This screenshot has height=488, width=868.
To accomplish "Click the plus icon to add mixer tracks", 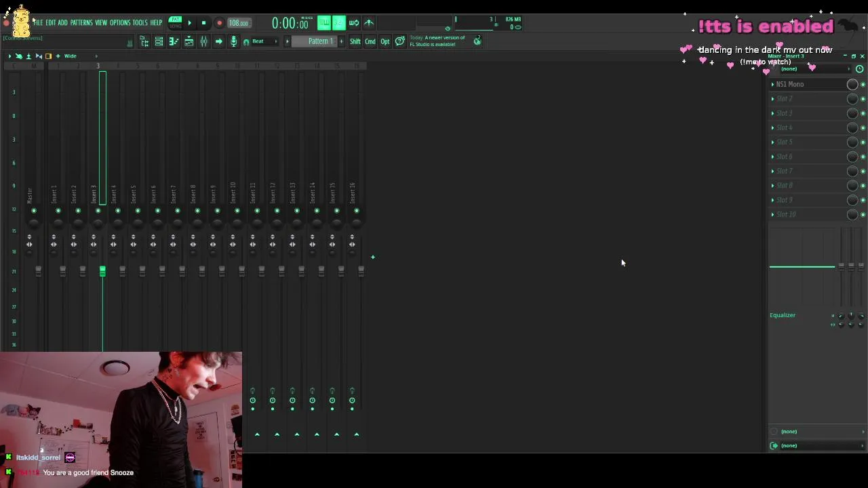I will click(x=372, y=257).
